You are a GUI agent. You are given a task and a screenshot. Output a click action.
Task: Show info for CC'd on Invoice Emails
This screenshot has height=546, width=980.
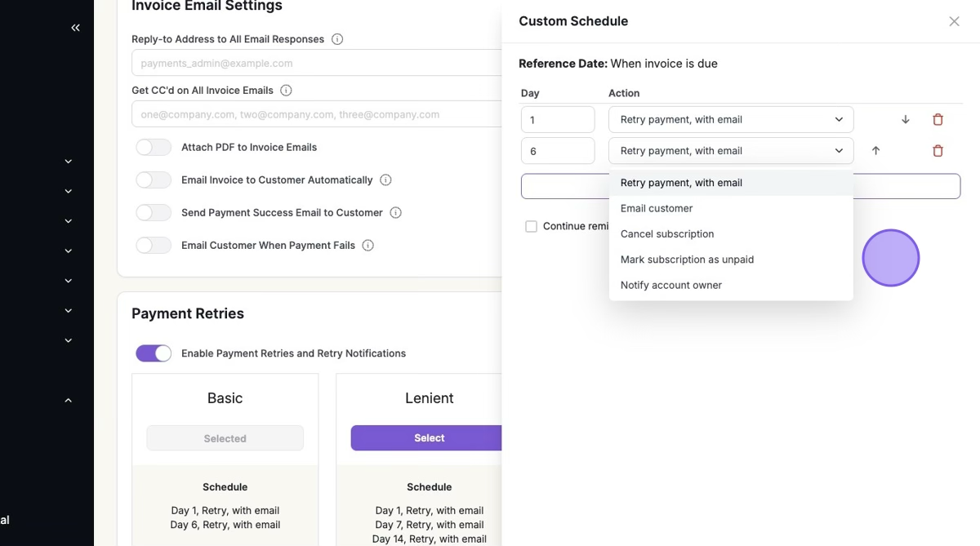point(286,91)
